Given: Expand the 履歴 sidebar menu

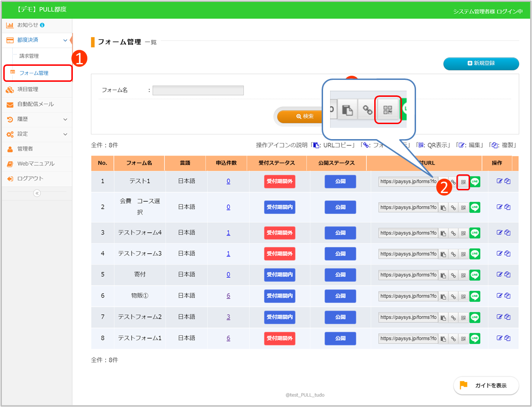Looking at the screenshot, I should (65, 119).
